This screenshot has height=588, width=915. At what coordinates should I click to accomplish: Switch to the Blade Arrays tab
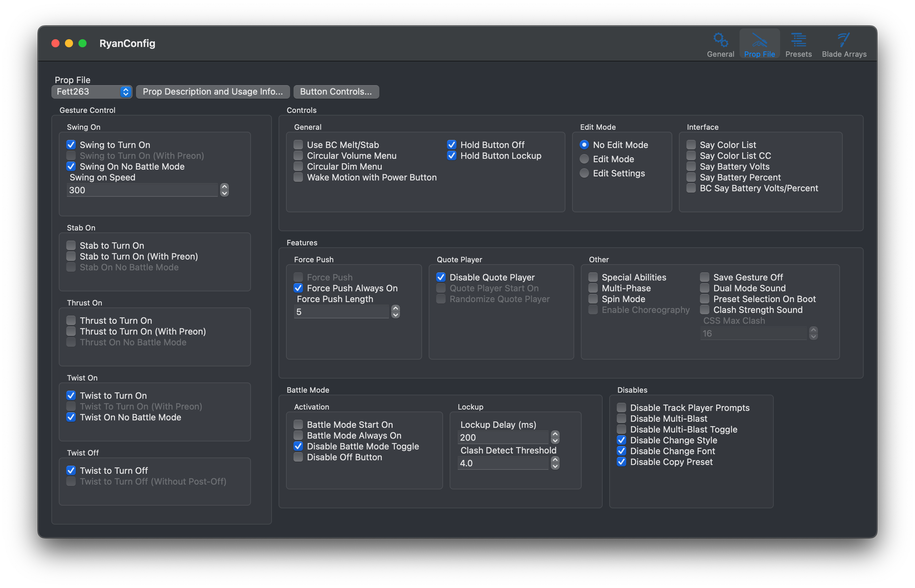point(844,44)
